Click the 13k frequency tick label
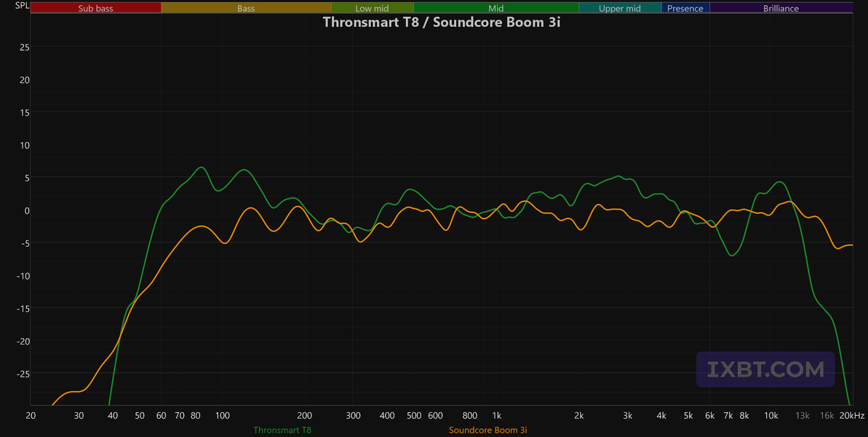Image resolution: width=868 pixels, height=437 pixels. coord(803,415)
